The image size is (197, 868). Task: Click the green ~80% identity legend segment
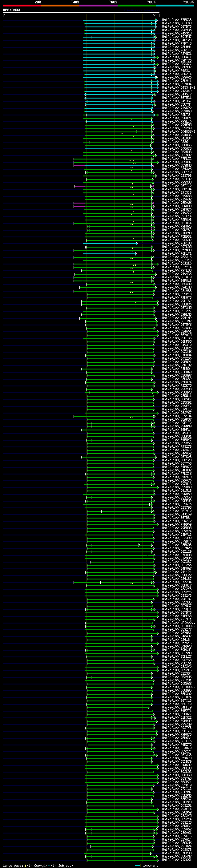[137, 6]
